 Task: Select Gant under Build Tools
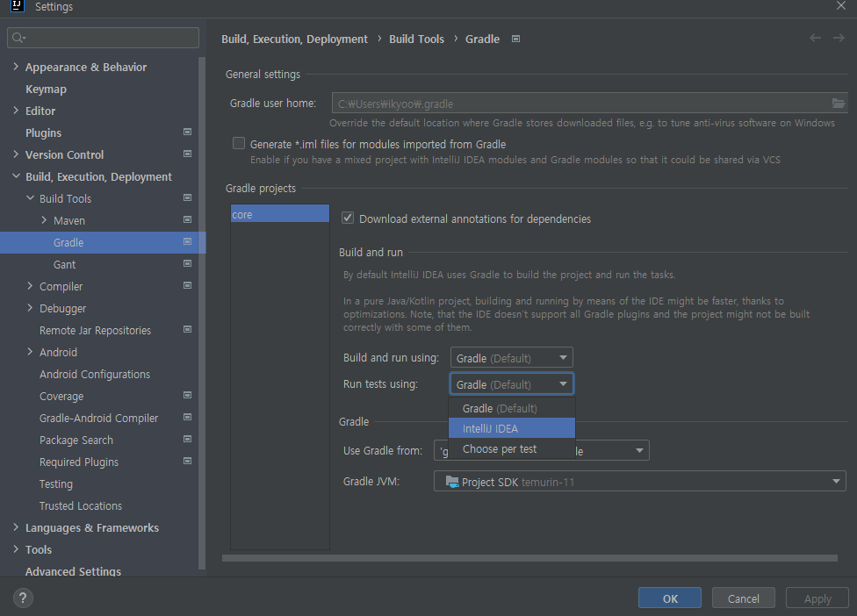click(64, 264)
